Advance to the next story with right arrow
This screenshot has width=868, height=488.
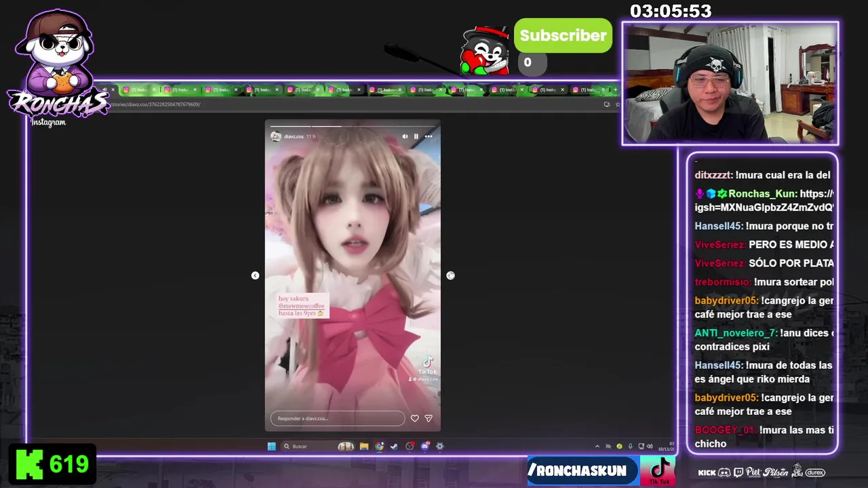click(x=450, y=275)
